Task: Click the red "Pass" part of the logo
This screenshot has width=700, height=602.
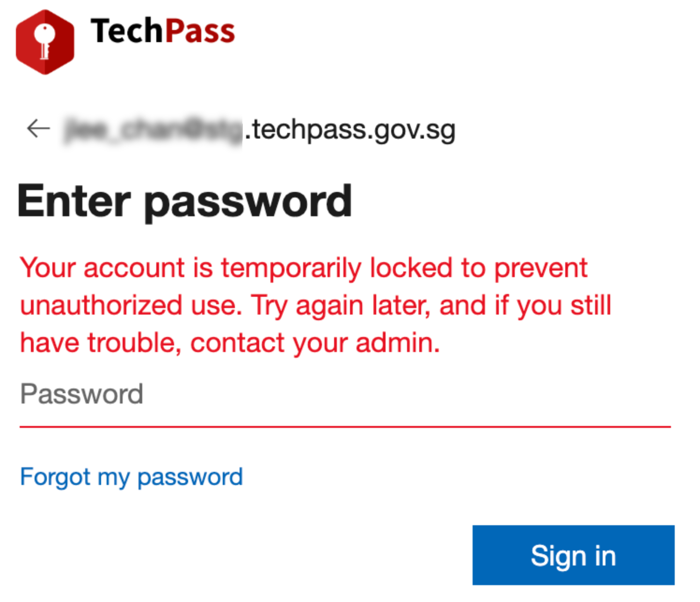Action: click(x=200, y=31)
